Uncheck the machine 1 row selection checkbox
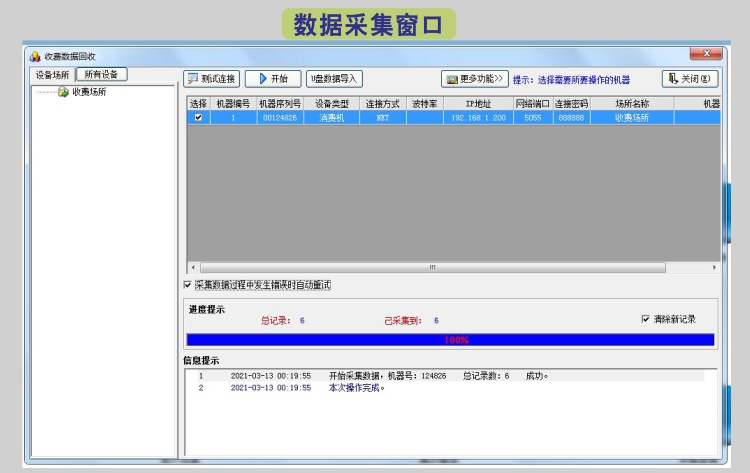The height and width of the screenshot is (473, 750). [198, 118]
